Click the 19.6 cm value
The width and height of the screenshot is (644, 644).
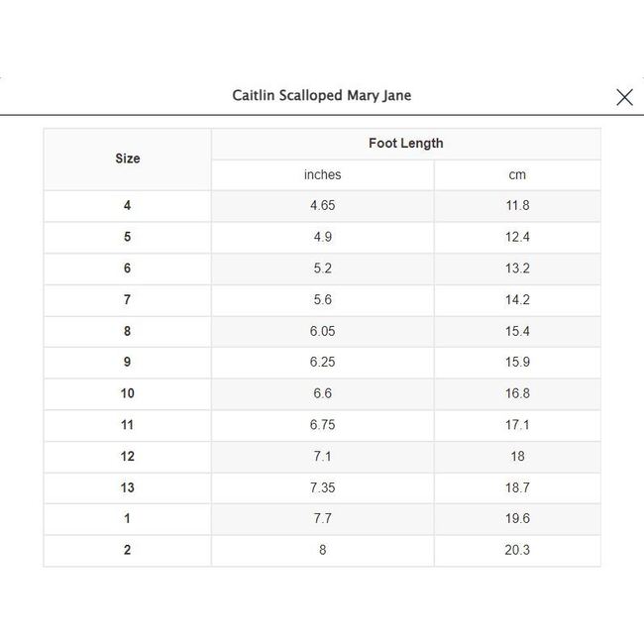(517, 519)
